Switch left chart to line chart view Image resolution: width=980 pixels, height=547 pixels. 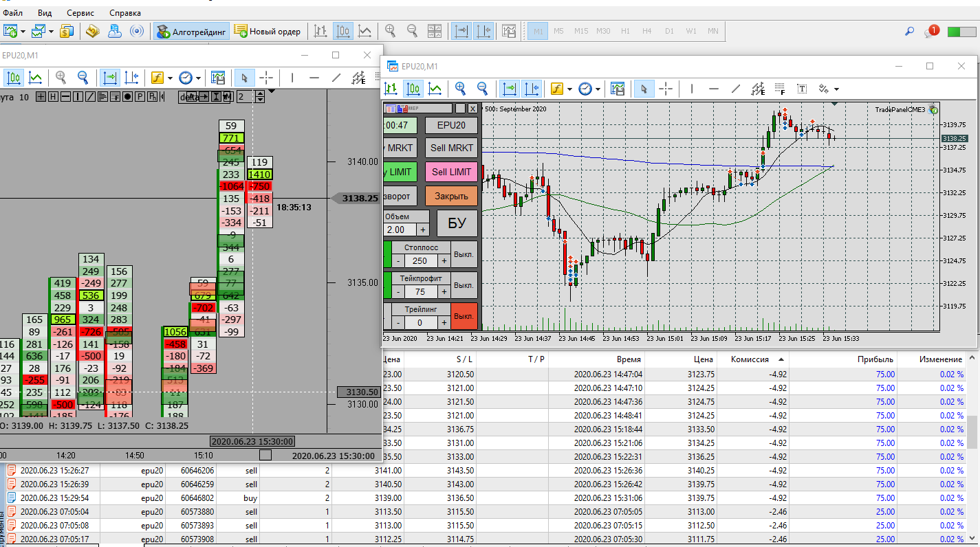[x=35, y=78]
